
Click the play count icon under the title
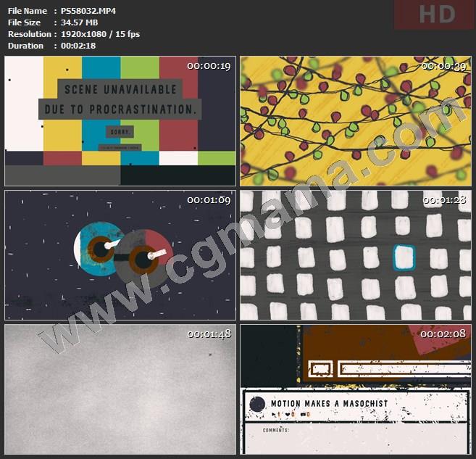tap(275, 415)
